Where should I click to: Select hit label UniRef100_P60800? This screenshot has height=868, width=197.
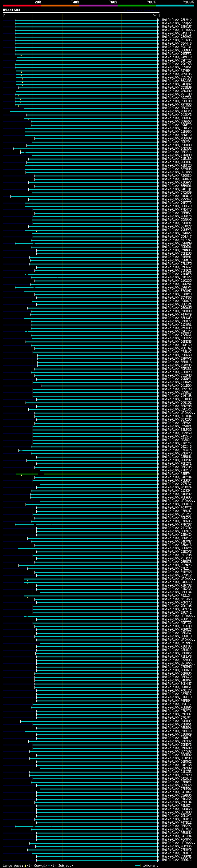click(177, 840)
